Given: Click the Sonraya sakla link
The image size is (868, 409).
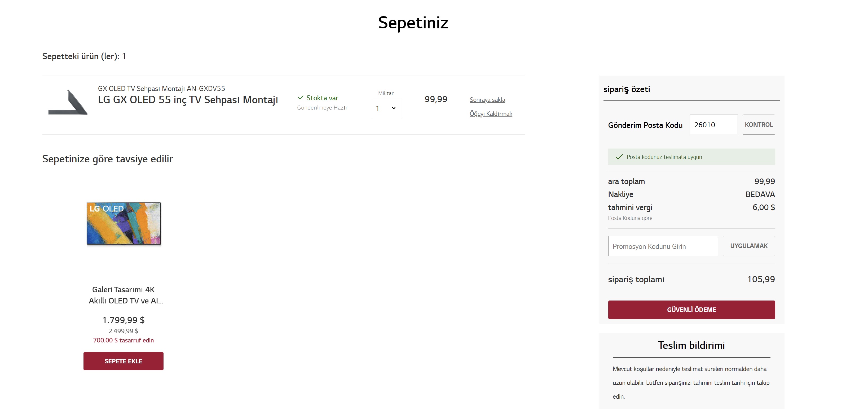Looking at the screenshot, I should click(487, 100).
